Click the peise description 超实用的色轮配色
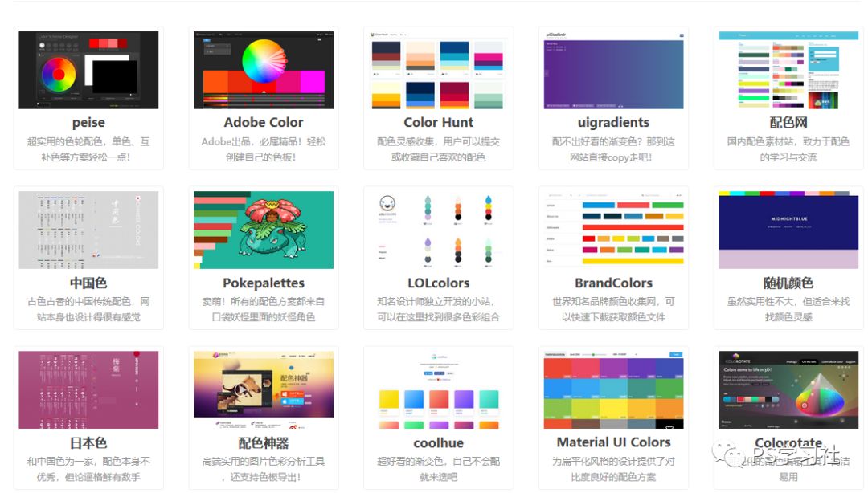The image size is (868, 493). [x=88, y=149]
